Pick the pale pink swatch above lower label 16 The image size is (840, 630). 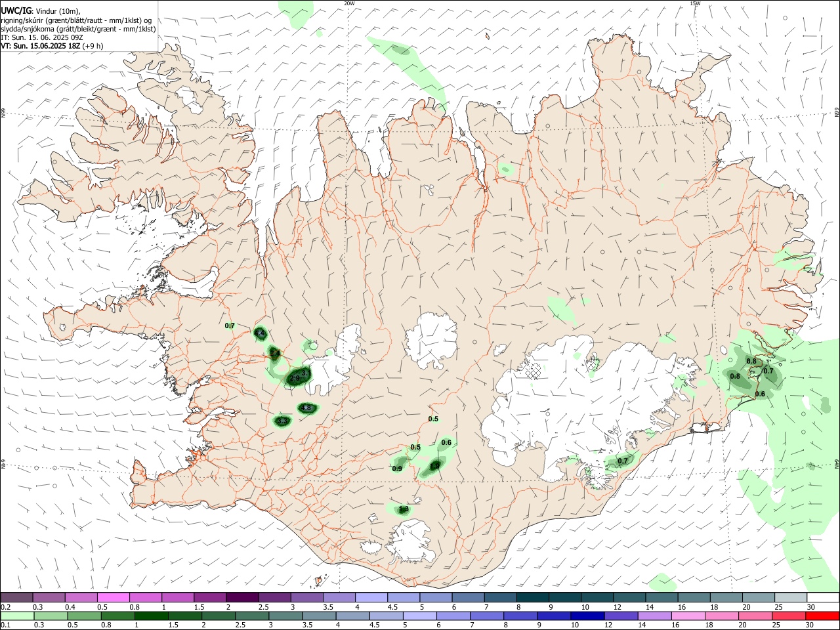pyautogui.click(x=688, y=616)
